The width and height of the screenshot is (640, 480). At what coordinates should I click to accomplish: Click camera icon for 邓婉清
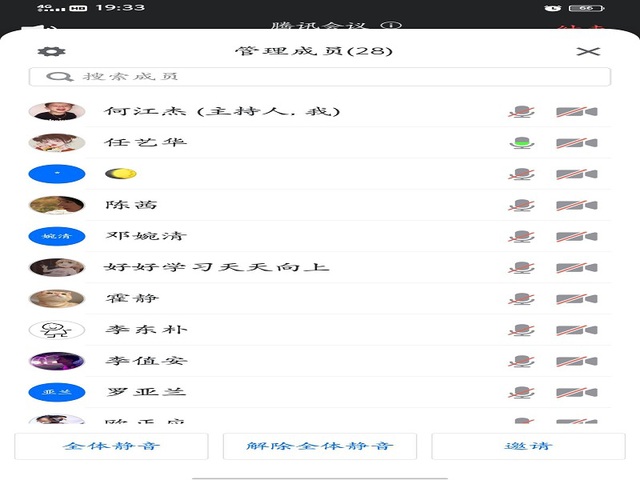(x=576, y=237)
